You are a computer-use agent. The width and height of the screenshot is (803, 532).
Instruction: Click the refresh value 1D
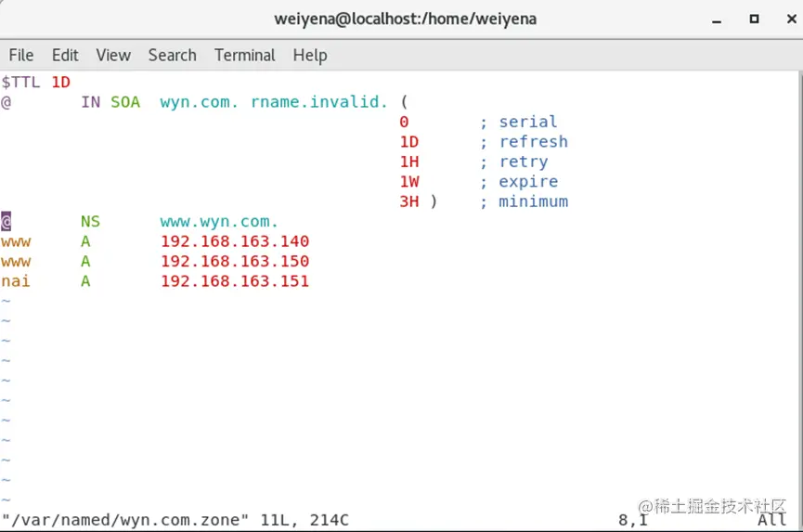point(409,142)
